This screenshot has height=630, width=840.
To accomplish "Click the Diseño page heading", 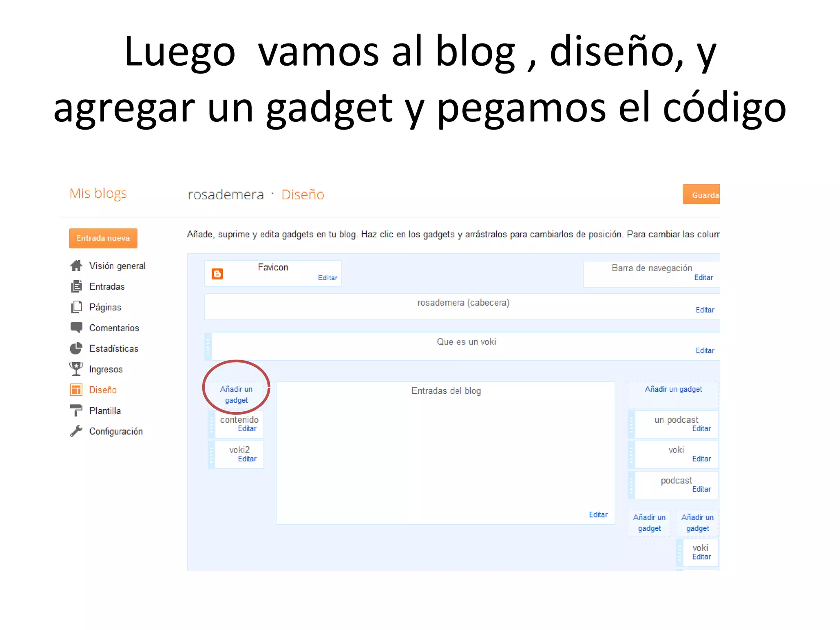I will (303, 194).
